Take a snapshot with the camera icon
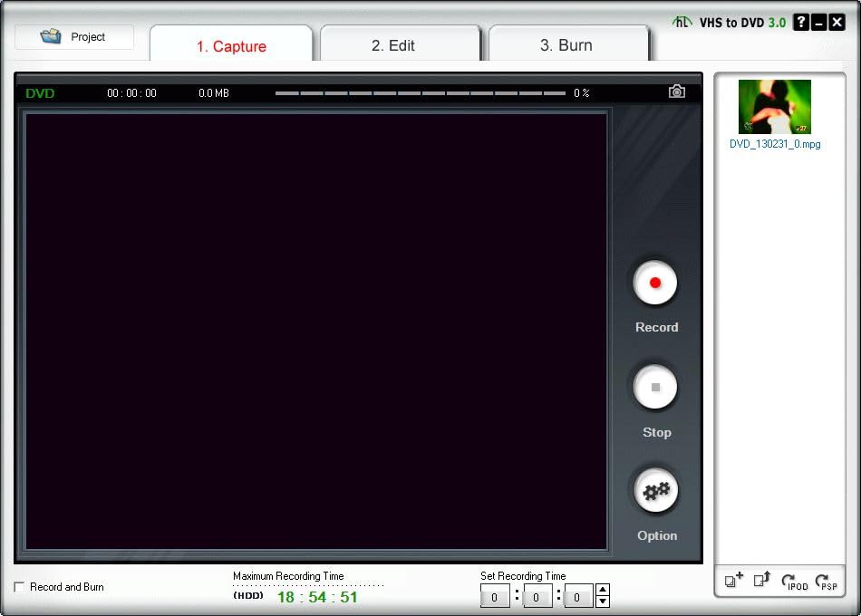Viewport: 861px width, 616px height. (676, 91)
